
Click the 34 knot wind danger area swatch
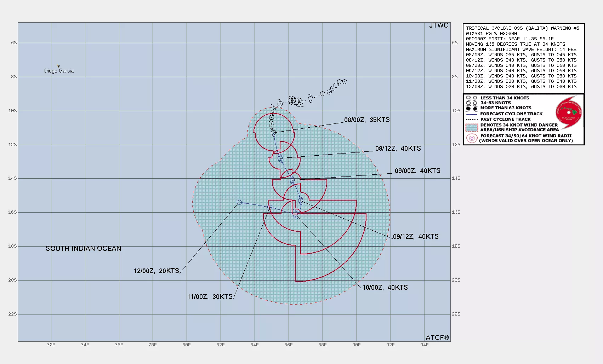[472, 127]
